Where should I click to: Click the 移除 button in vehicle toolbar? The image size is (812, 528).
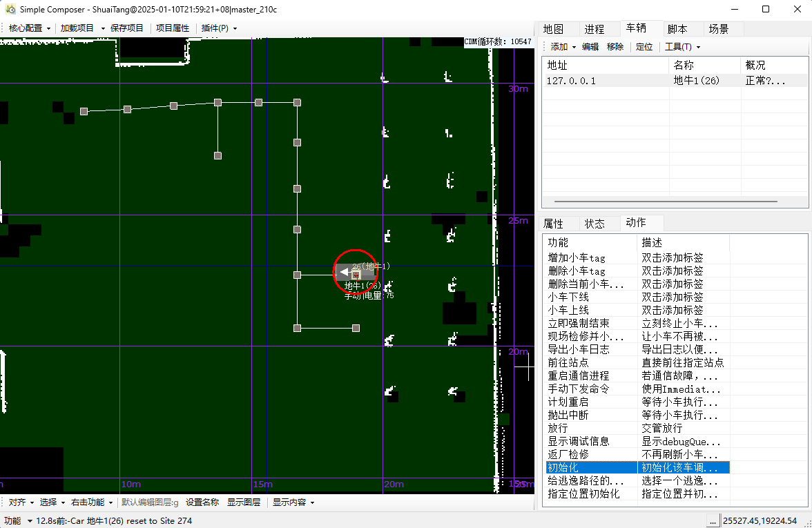615,47
